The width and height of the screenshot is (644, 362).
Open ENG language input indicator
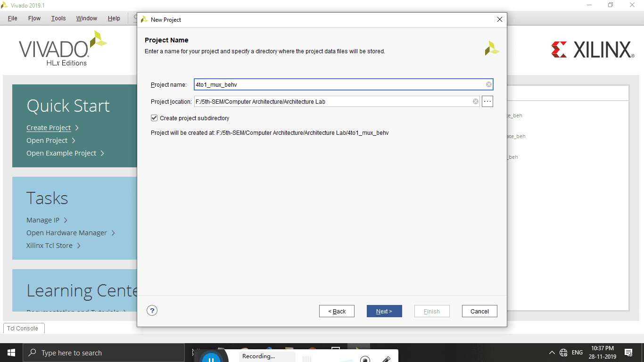click(577, 353)
